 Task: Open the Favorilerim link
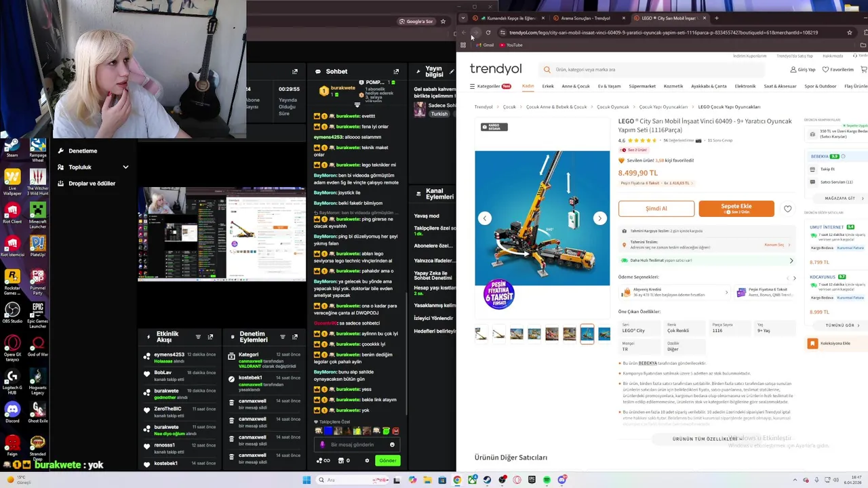coord(838,69)
